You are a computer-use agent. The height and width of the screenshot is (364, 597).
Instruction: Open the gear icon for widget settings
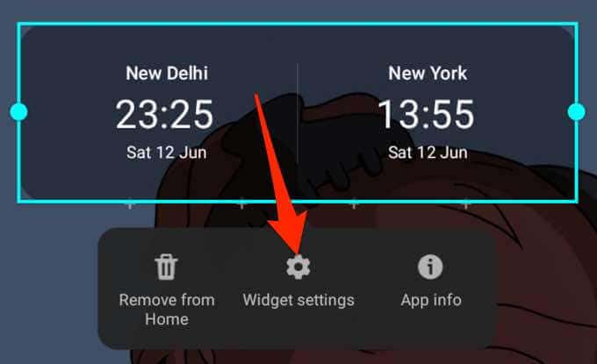coord(298,267)
